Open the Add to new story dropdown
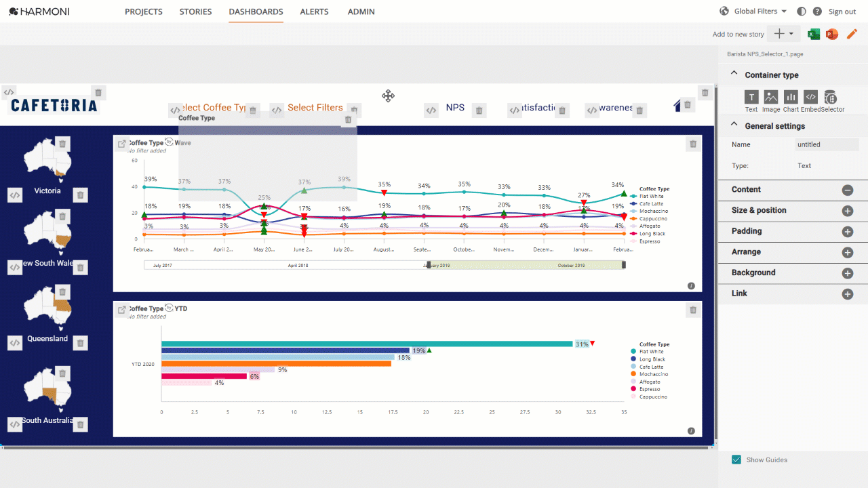Image resolution: width=868 pixels, height=488 pixels. pyautogui.click(x=784, y=34)
